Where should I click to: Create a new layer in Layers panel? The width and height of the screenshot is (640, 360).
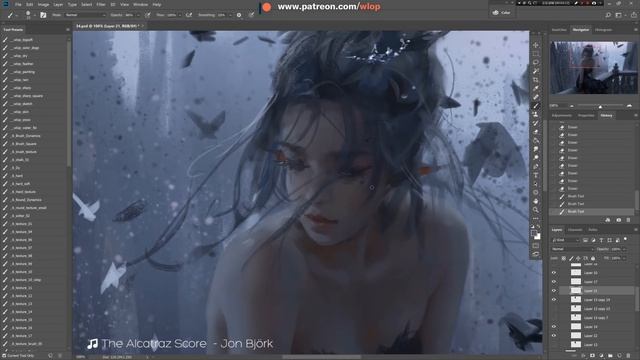(x=619, y=356)
